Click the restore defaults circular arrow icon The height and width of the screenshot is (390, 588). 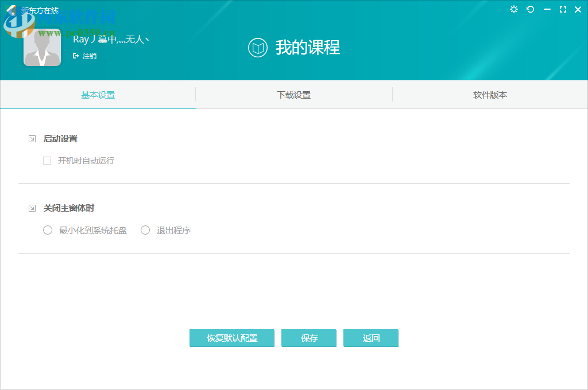(x=530, y=9)
